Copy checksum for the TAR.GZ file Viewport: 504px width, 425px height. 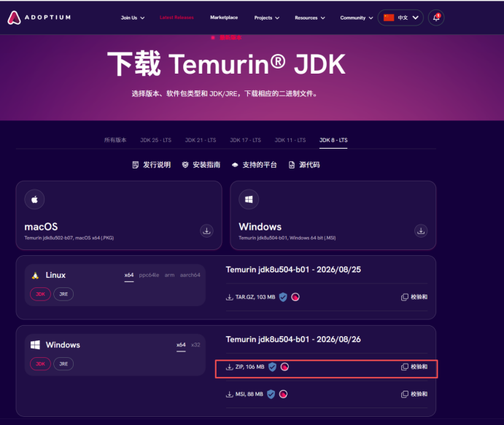(414, 297)
